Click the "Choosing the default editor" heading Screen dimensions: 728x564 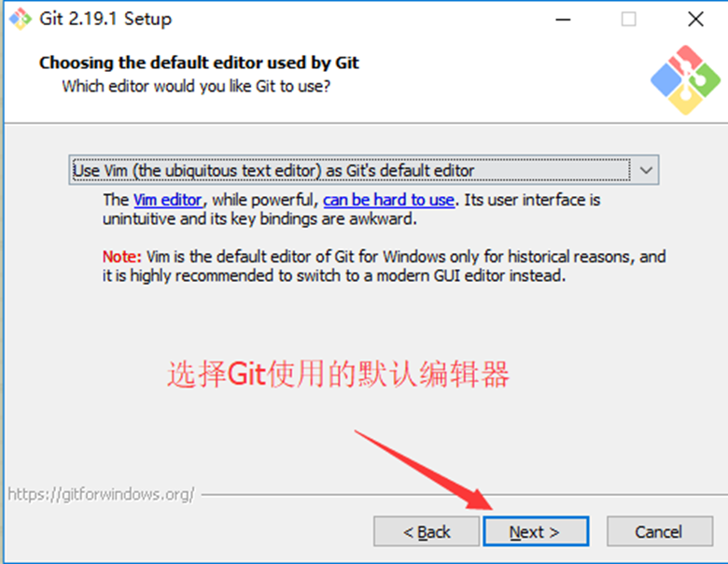[x=199, y=63]
